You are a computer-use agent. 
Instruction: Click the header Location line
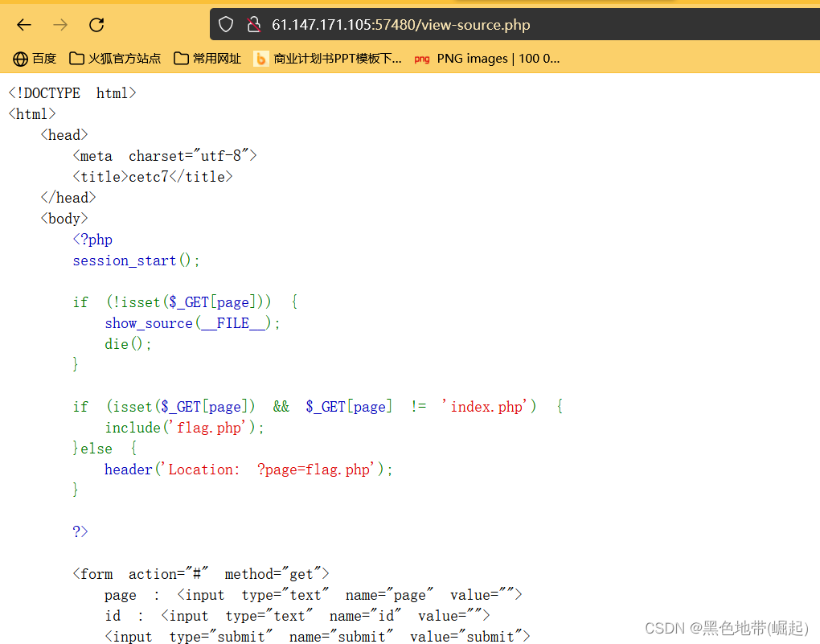coord(248,470)
